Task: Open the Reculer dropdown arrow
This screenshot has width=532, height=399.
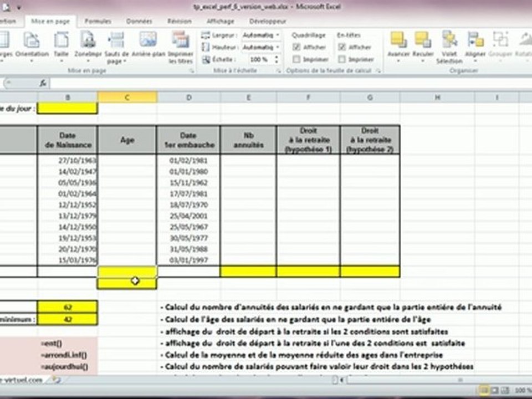Action: click(x=423, y=61)
